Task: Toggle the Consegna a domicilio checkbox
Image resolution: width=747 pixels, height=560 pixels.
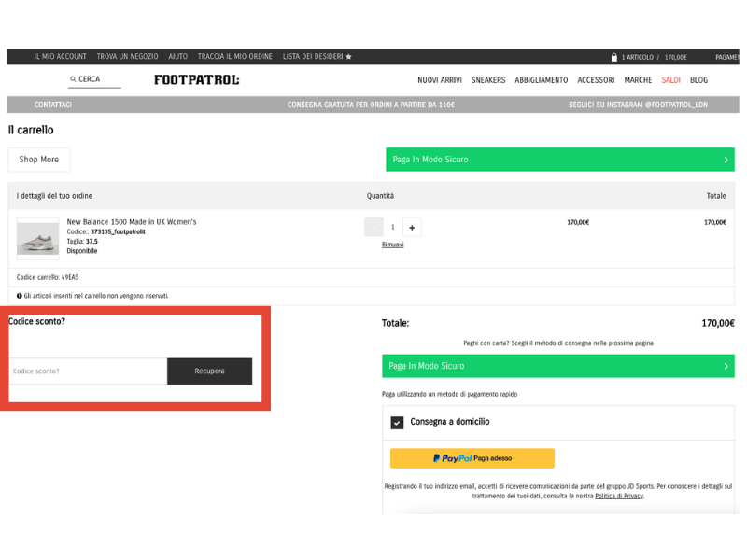Action: [x=397, y=422]
